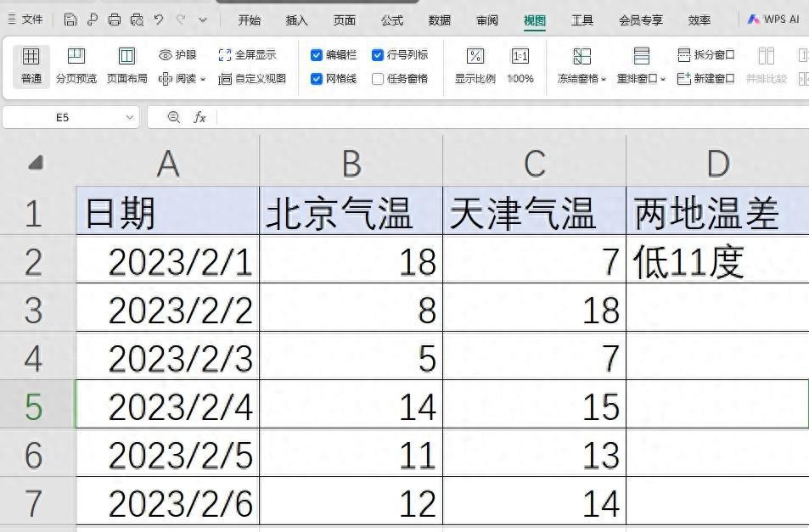Click cell with date 2023/2/6
809x532 pixels.
point(168,501)
